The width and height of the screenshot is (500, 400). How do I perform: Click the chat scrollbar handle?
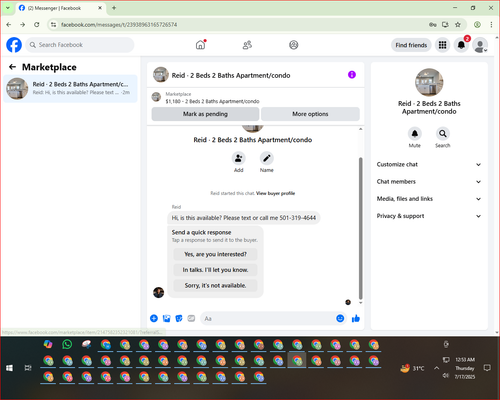[x=360, y=228]
